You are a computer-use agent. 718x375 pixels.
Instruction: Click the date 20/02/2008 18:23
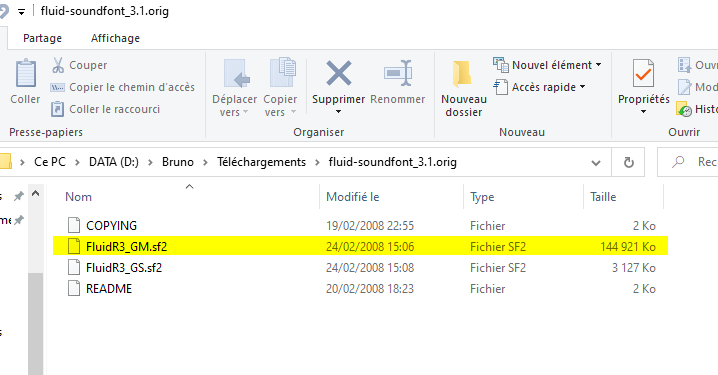(x=370, y=289)
